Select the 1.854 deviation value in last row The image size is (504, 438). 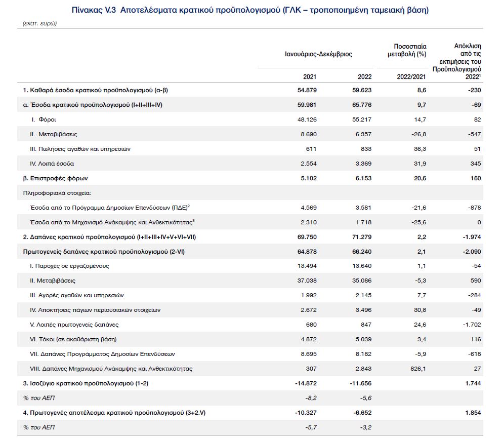pyautogui.click(x=471, y=413)
